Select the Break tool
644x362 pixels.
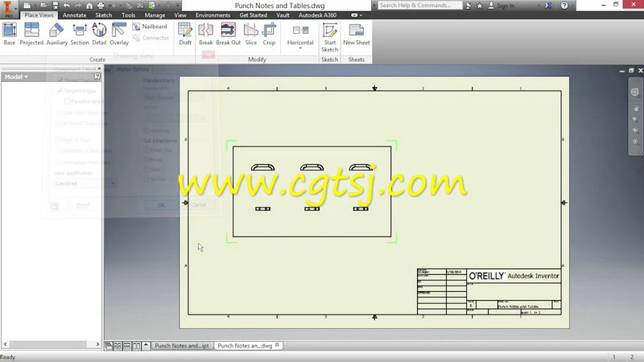point(206,34)
